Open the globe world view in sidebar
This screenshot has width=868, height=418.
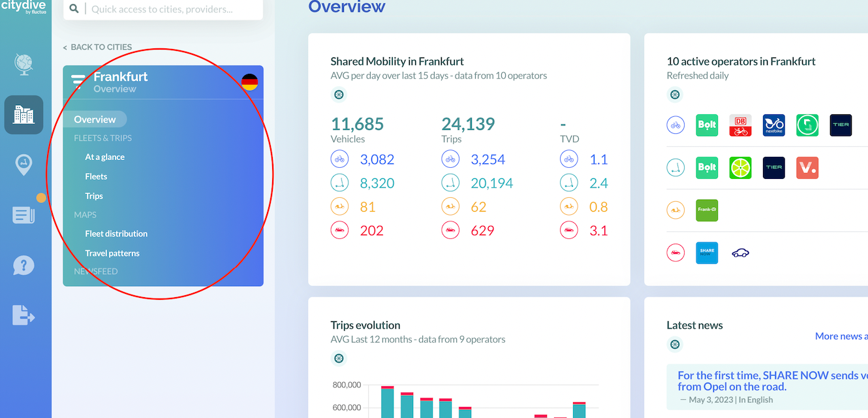coord(23,64)
